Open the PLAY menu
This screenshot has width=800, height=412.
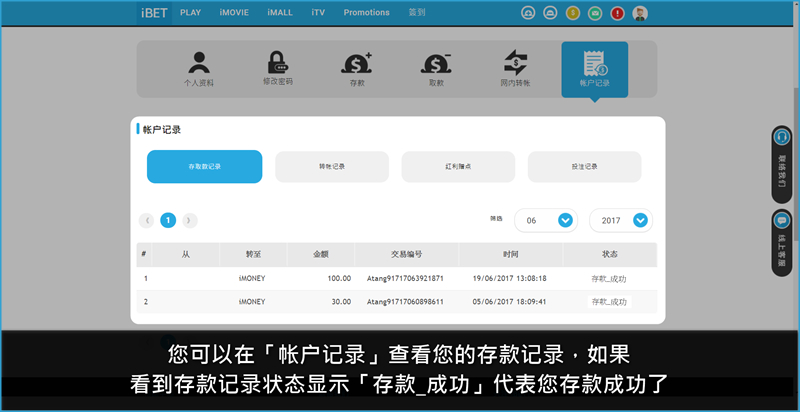pyautogui.click(x=191, y=13)
